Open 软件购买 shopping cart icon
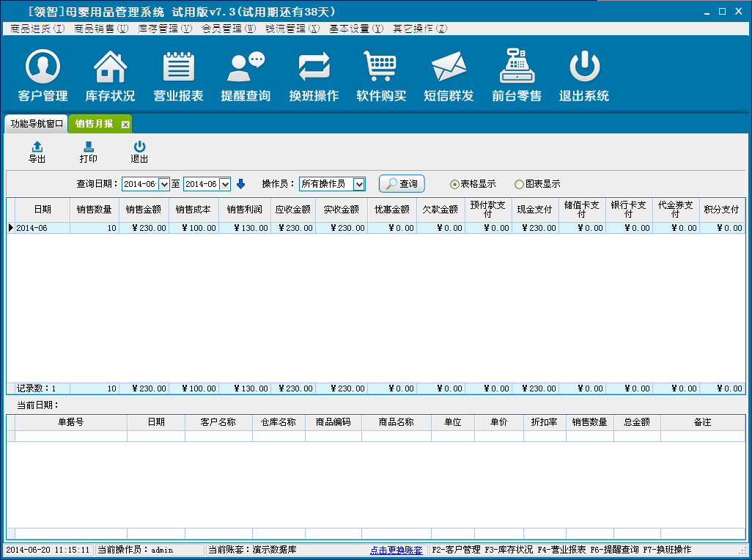752x560 pixels. click(381, 67)
